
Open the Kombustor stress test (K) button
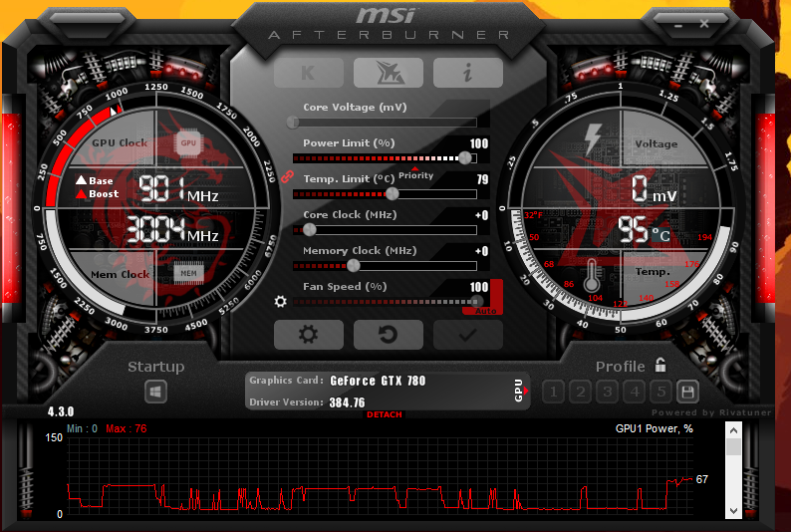click(x=309, y=73)
